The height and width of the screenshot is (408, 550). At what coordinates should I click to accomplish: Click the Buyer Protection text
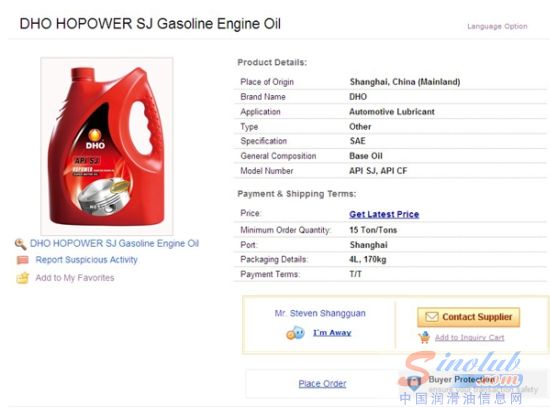point(461,380)
